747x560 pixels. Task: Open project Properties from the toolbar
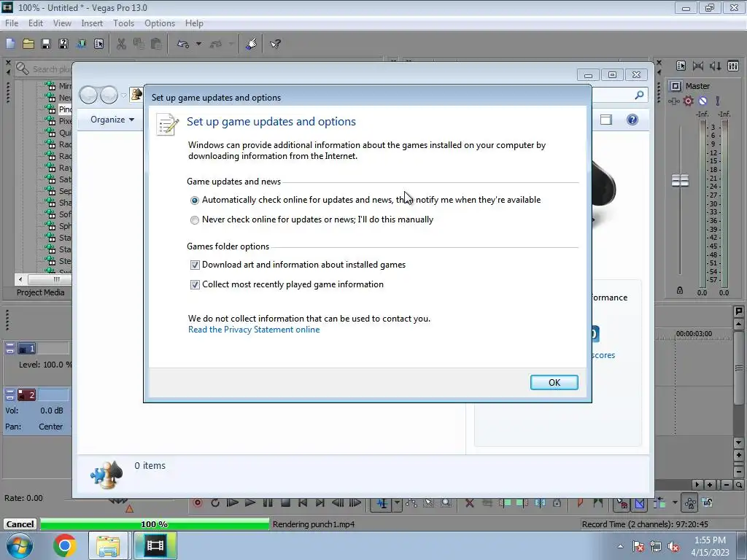pyautogui.click(x=98, y=44)
